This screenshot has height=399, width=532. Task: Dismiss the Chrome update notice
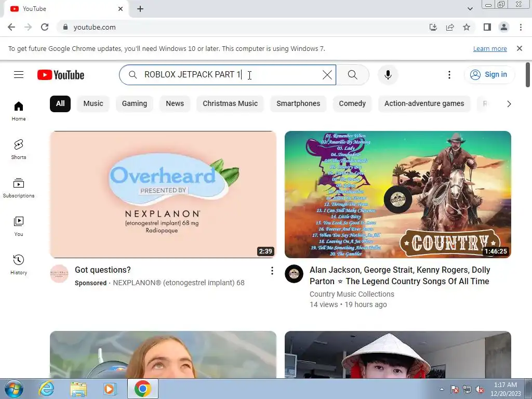519,48
